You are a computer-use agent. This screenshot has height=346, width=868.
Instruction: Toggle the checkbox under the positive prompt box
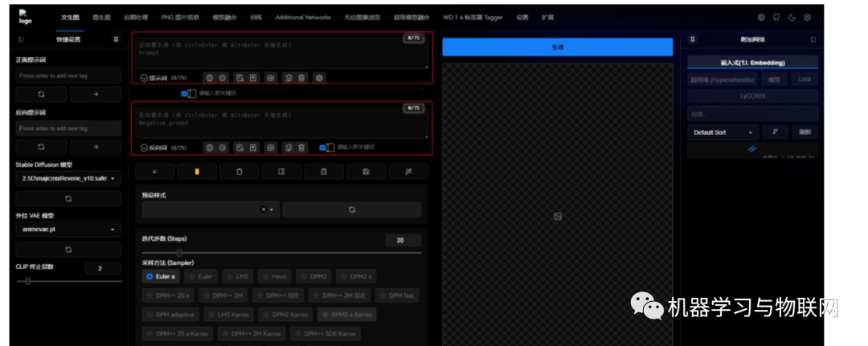click(x=184, y=93)
